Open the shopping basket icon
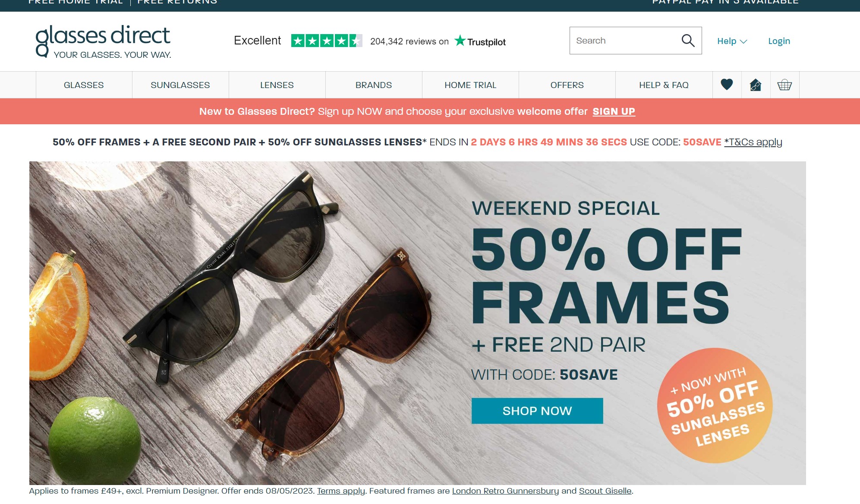This screenshot has height=504, width=860. pyautogui.click(x=784, y=85)
